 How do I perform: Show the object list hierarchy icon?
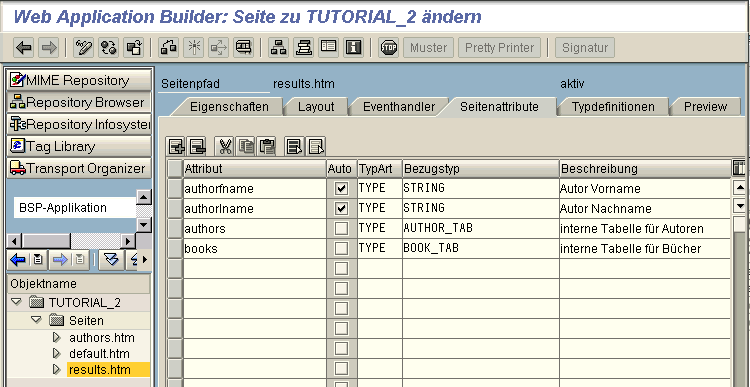click(278, 47)
